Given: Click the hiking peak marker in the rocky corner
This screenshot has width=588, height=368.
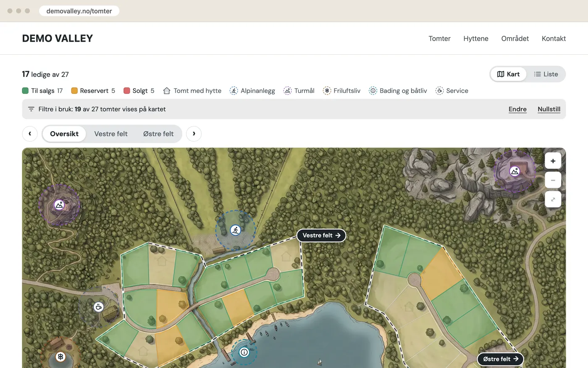Looking at the screenshot, I should click(x=514, y=171).
